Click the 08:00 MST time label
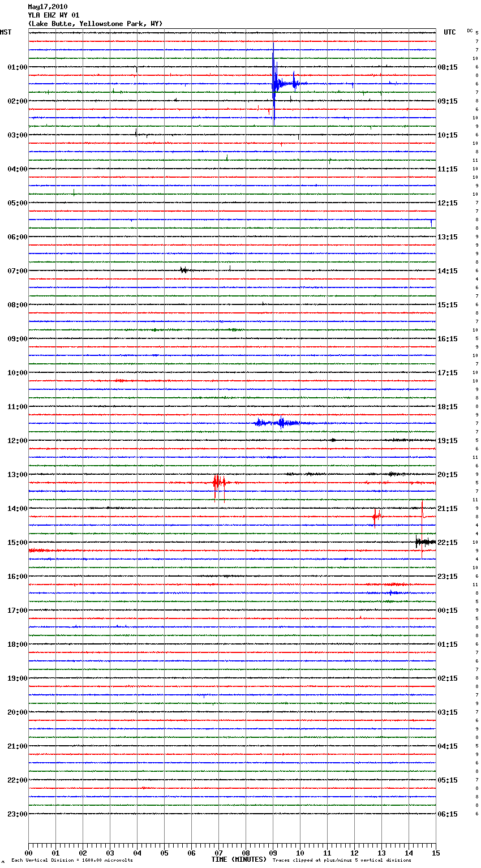Image resolution: width=481 pixels, height=868 pixels. pos(17,304)
